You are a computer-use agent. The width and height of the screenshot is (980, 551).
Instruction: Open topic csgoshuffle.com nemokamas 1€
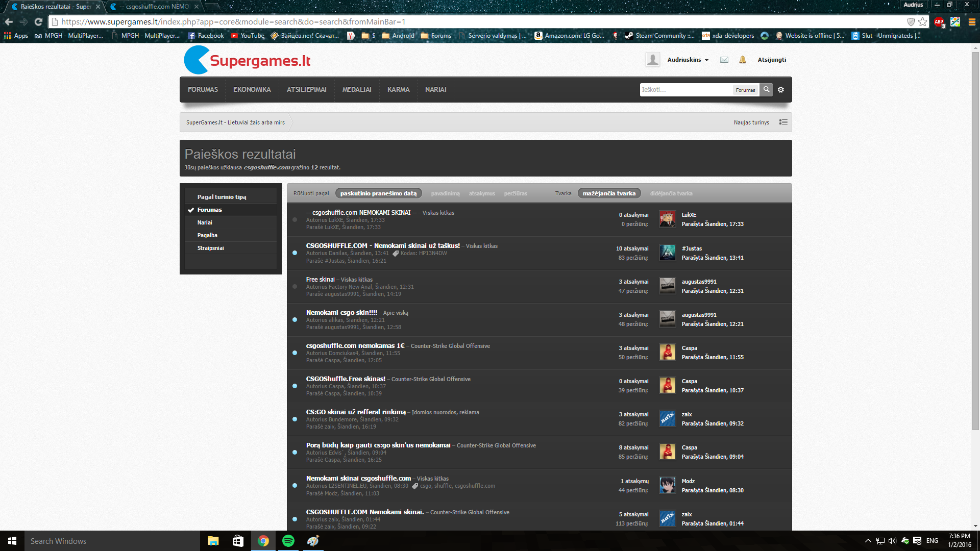(355, 346)
